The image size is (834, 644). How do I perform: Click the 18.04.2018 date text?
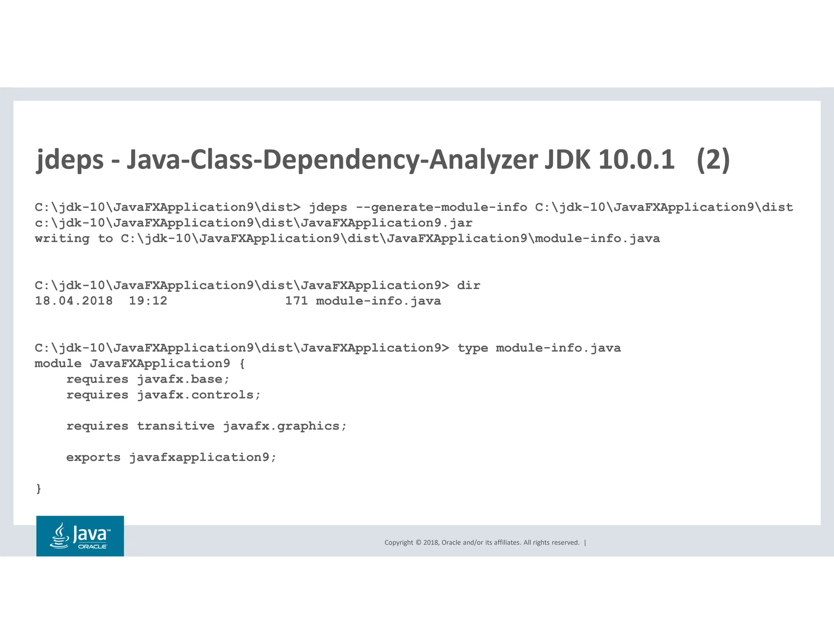click(x=74, y=301)
